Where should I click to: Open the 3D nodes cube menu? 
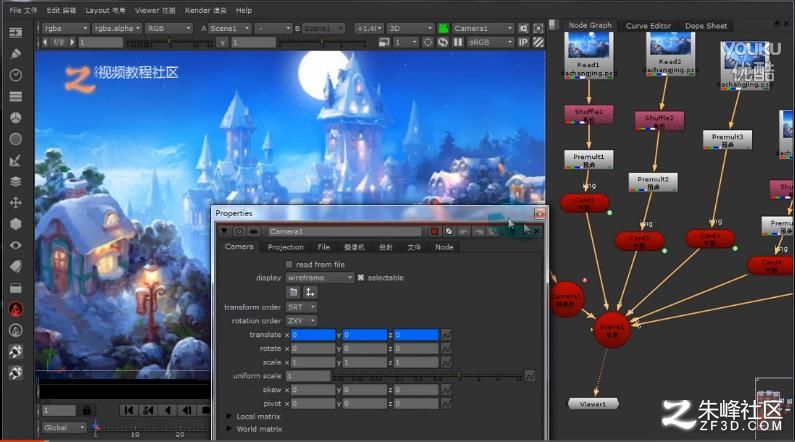16,224
